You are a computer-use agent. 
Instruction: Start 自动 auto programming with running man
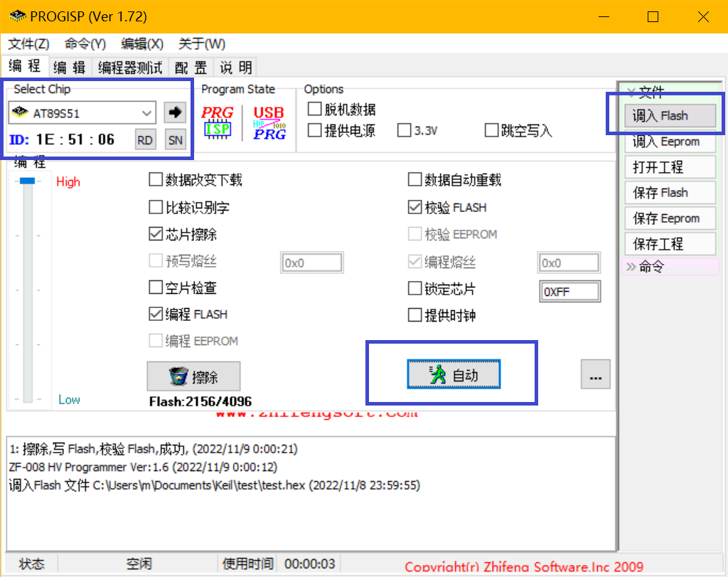click(454, 375)
